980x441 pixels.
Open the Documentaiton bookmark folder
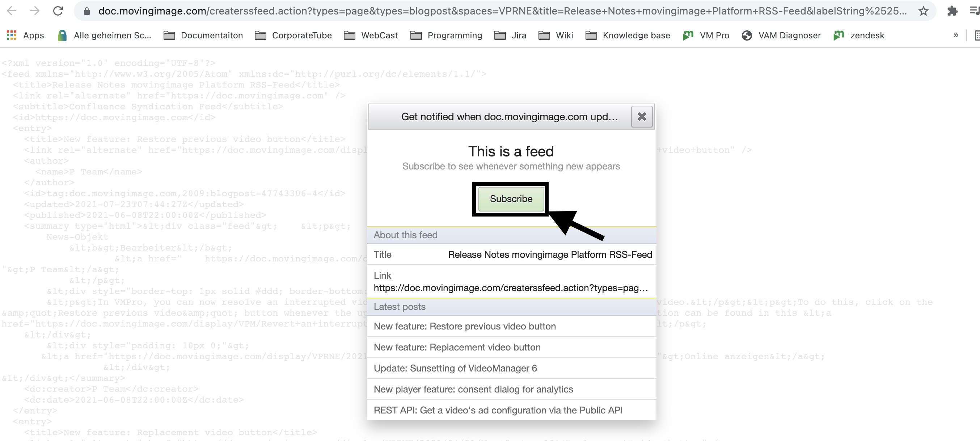203,35
